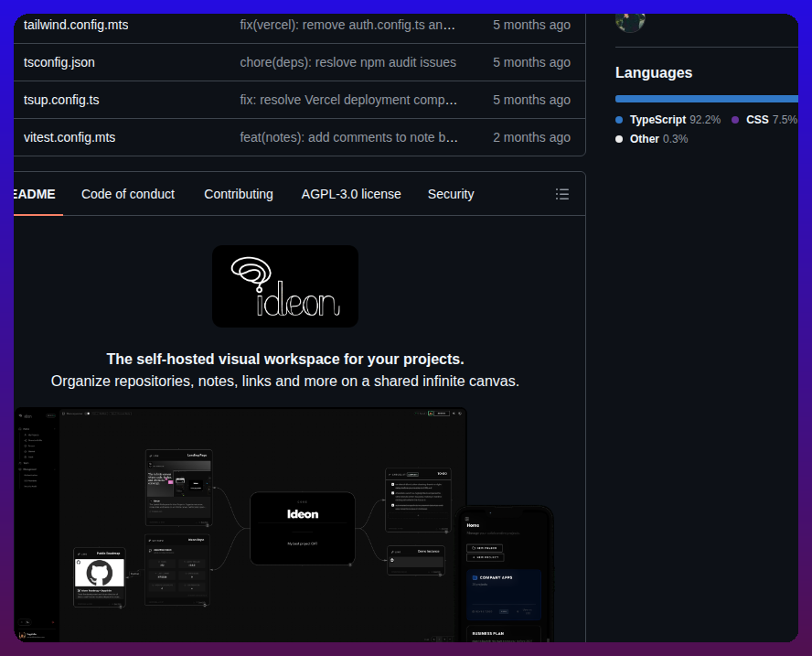Click 'The self-hosted visual workspace' tagline
This screenshot has width=812, height=656.
tap(285, 359)
